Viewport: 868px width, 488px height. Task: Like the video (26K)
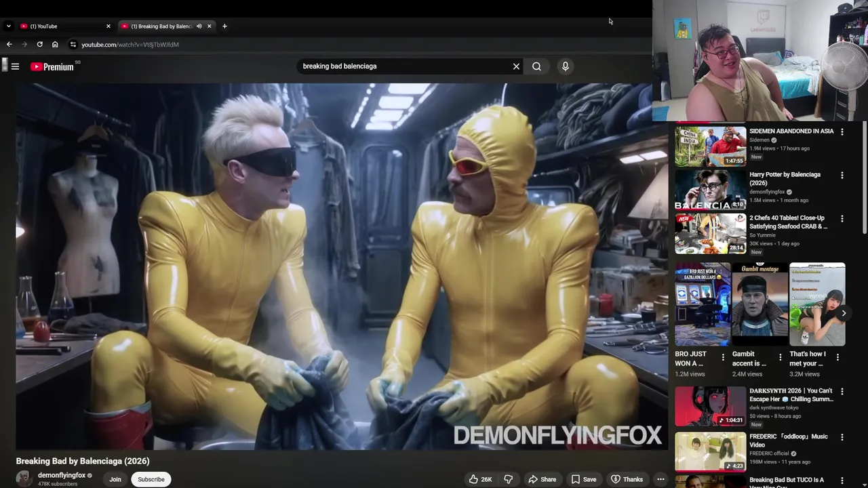(x=480, y=479)
